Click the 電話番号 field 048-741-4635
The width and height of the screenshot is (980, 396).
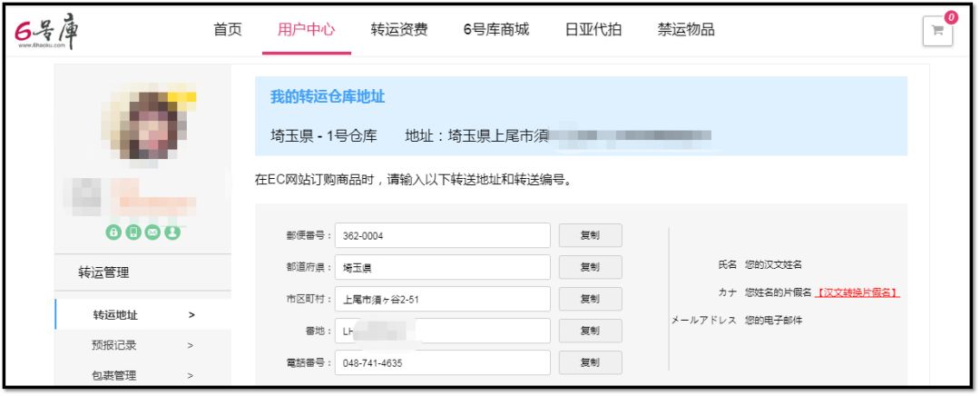click(x=443, y=362)
